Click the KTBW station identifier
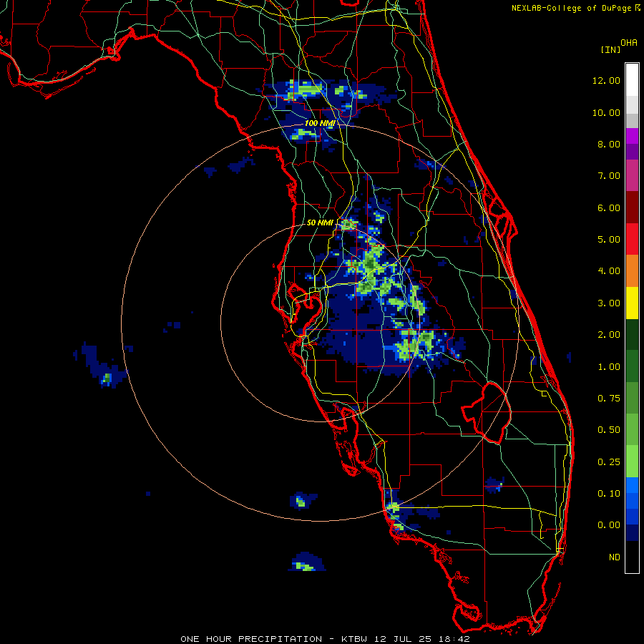 tap(354, 639)
